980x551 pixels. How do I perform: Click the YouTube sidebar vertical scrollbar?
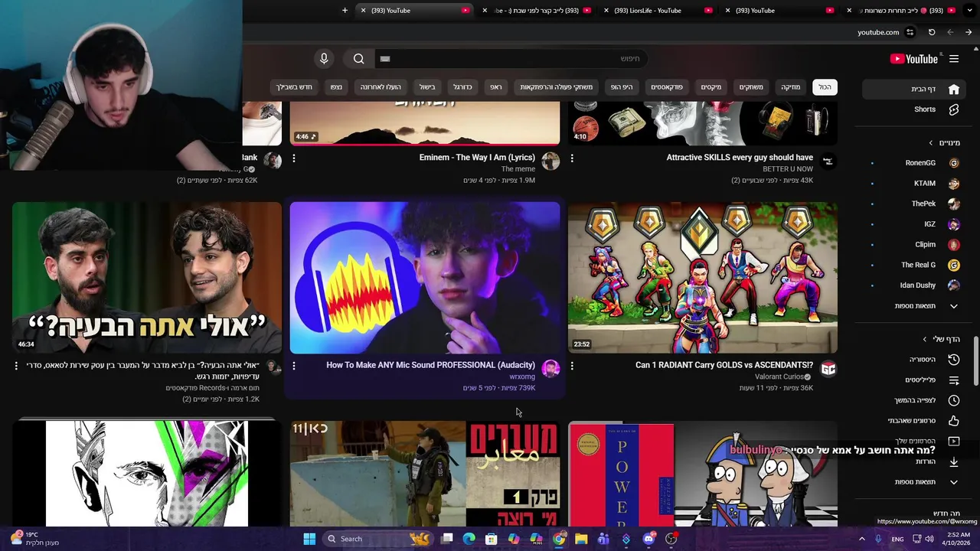975,361
